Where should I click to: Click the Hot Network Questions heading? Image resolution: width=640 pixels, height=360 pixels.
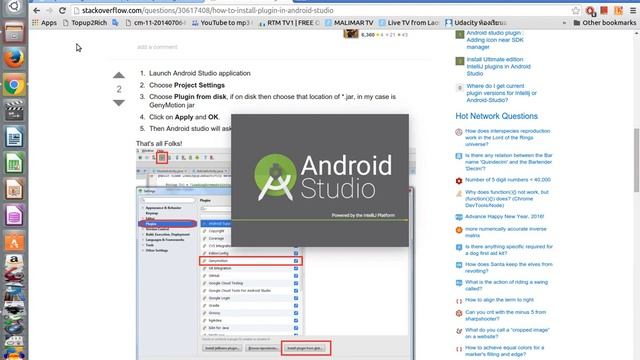(x=496, y=116)
